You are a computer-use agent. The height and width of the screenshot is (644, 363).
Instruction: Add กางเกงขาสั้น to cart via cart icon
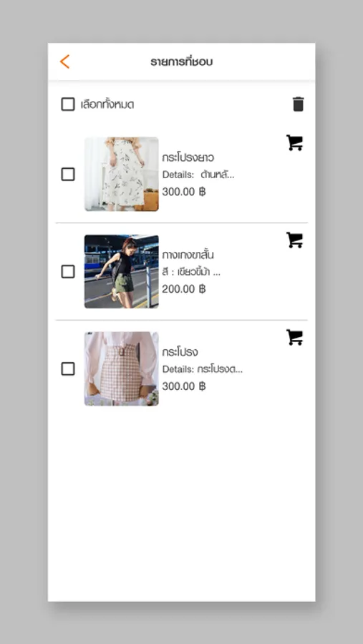point(295,240)
